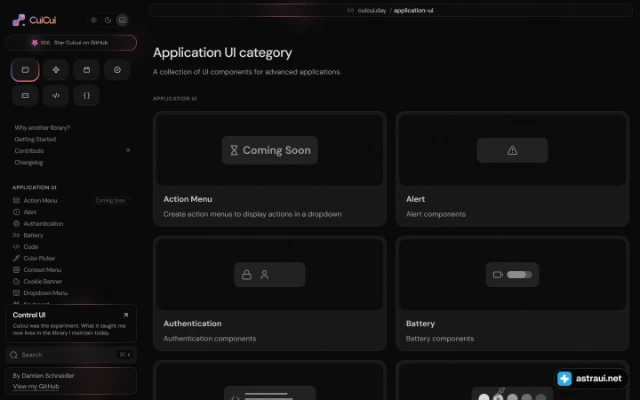Click the user icon in Authentication preview

tap(264, 275)
